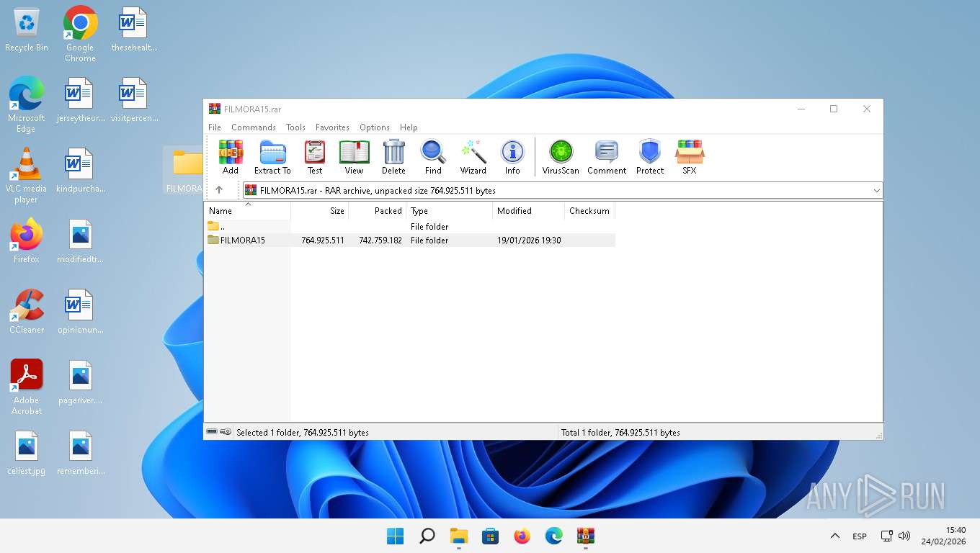Open taskbar Search

(427, 536)
